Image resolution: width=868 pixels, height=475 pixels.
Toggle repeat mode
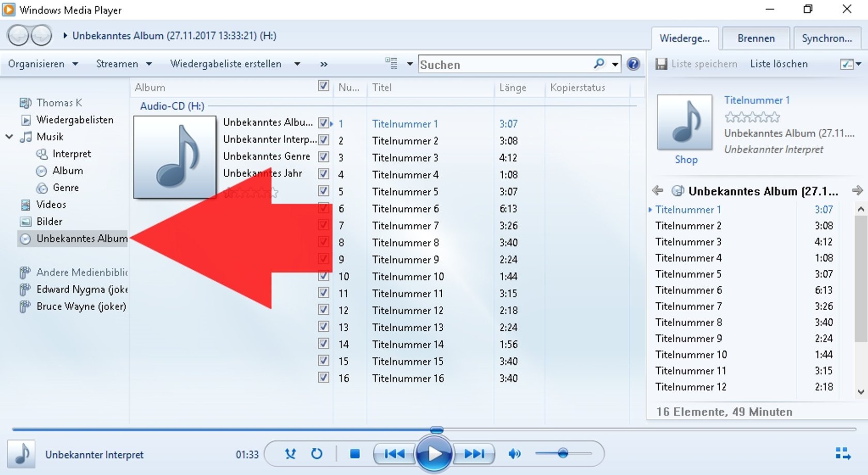point(316,454)
